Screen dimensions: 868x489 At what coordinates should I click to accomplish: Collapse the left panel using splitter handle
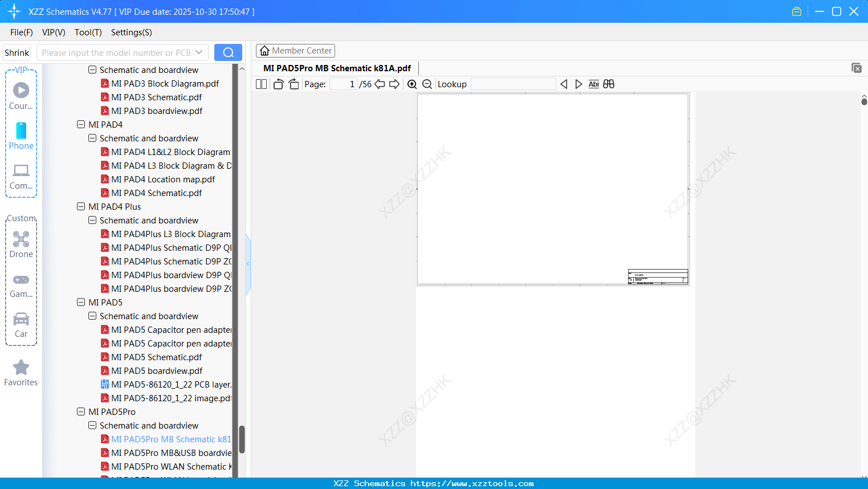pyautogui.click(x=248, y=264)
